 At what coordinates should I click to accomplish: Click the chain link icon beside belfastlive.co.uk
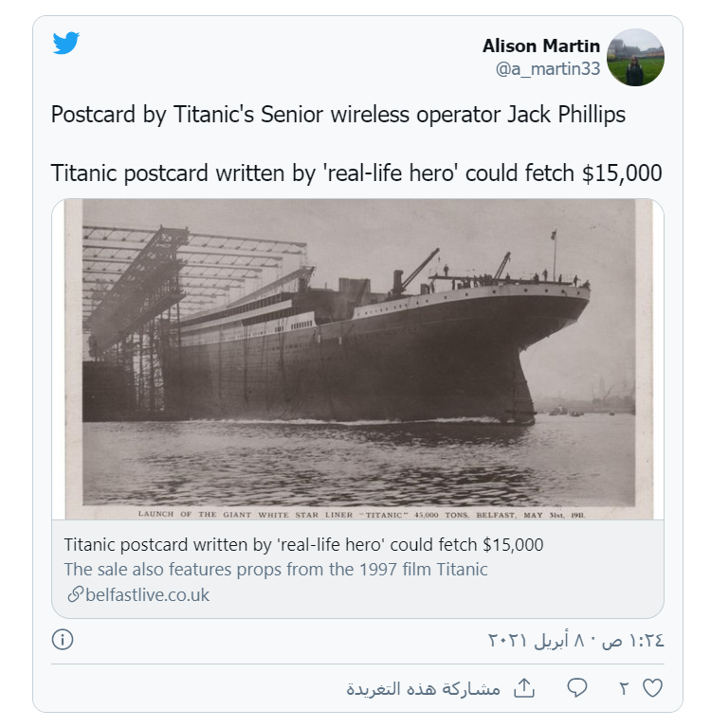coord(74,595)
